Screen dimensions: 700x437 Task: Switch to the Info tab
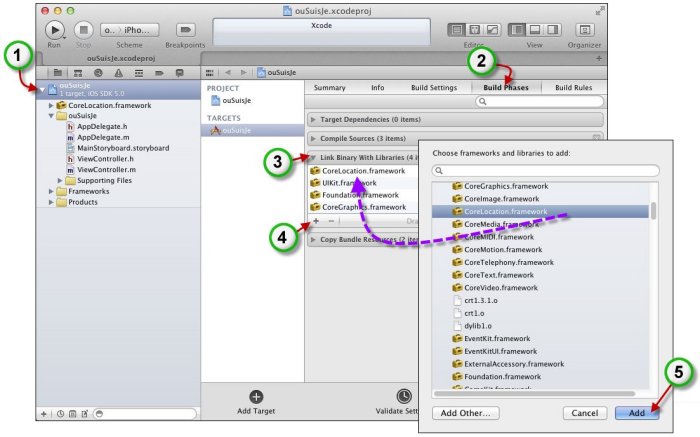pyautogui.click(x=378, y=87)
